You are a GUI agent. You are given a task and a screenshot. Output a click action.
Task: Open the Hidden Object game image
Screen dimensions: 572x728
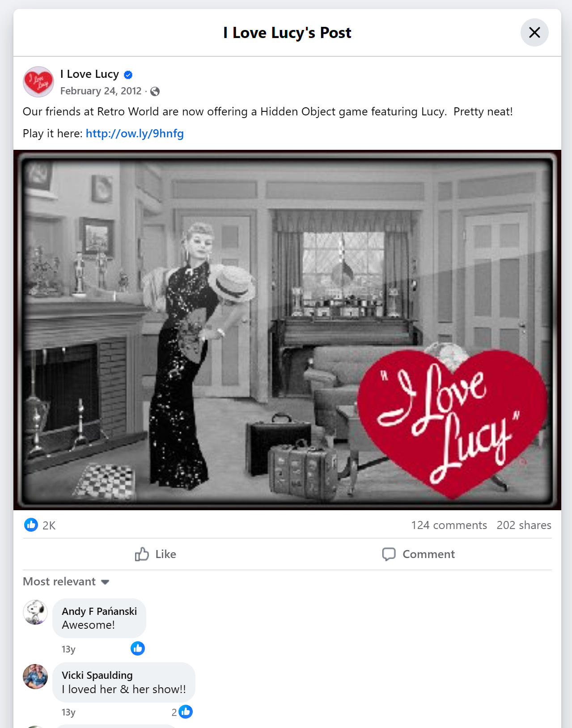(x=287, y=330)
